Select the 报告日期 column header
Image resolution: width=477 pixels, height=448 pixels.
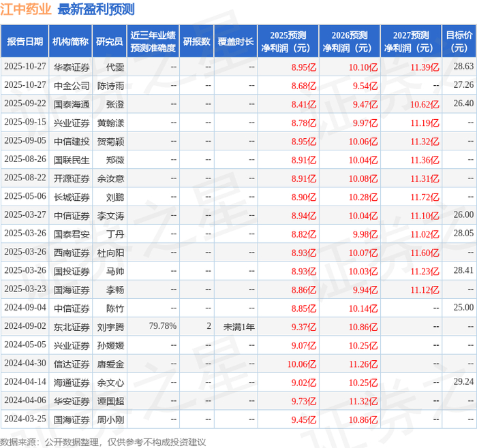[25, 42]
